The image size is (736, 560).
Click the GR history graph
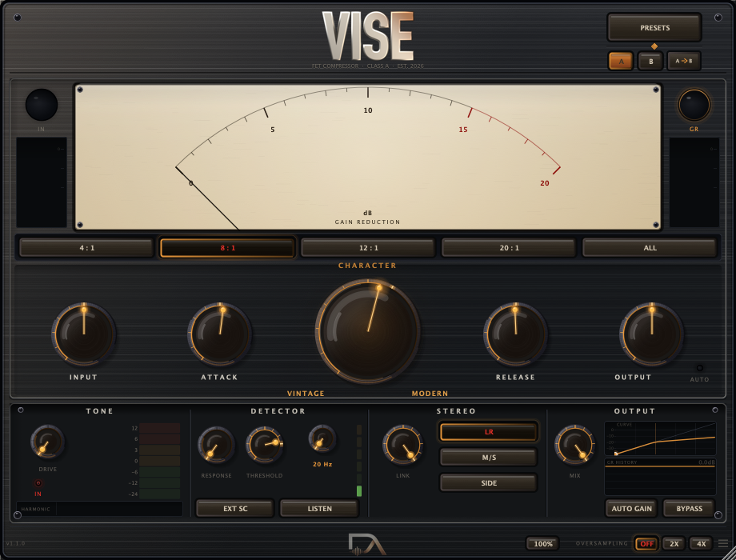[x=661, y=477]
